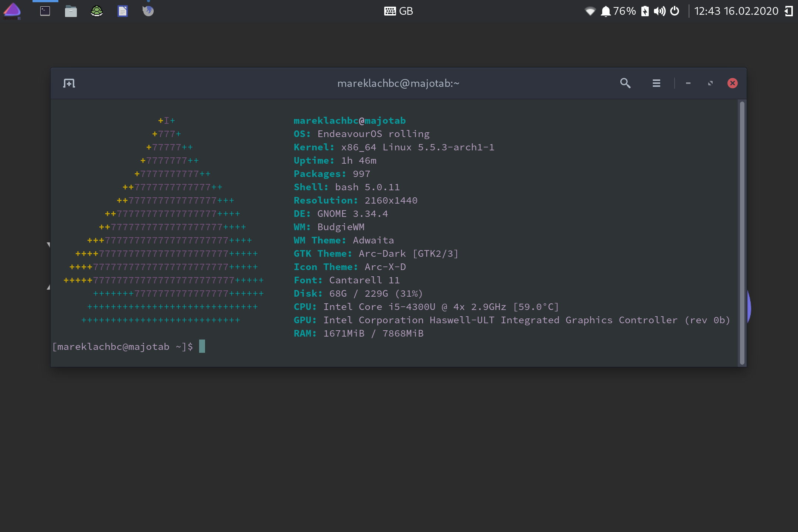
Task: Open the text editor document icon
Action: (x=123, y=11)
